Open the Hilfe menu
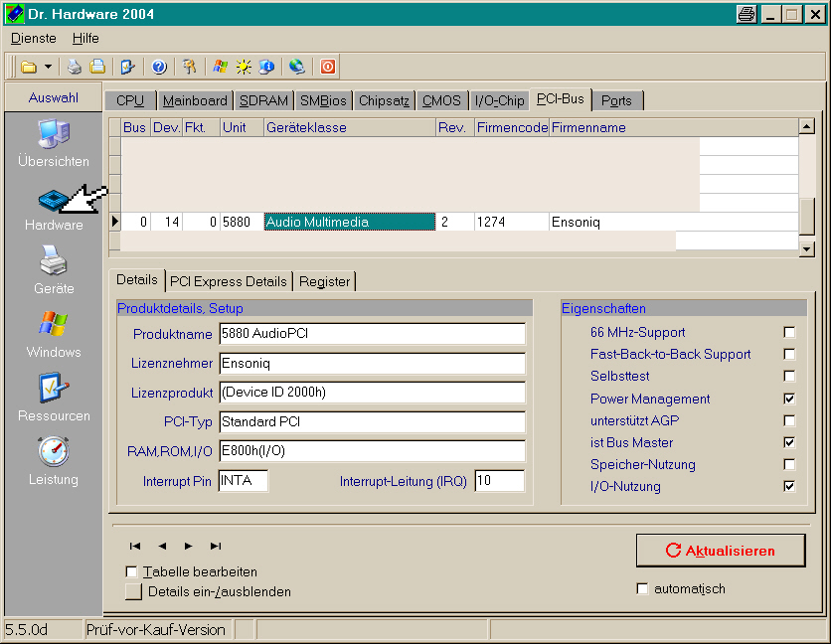 [85, 38]
